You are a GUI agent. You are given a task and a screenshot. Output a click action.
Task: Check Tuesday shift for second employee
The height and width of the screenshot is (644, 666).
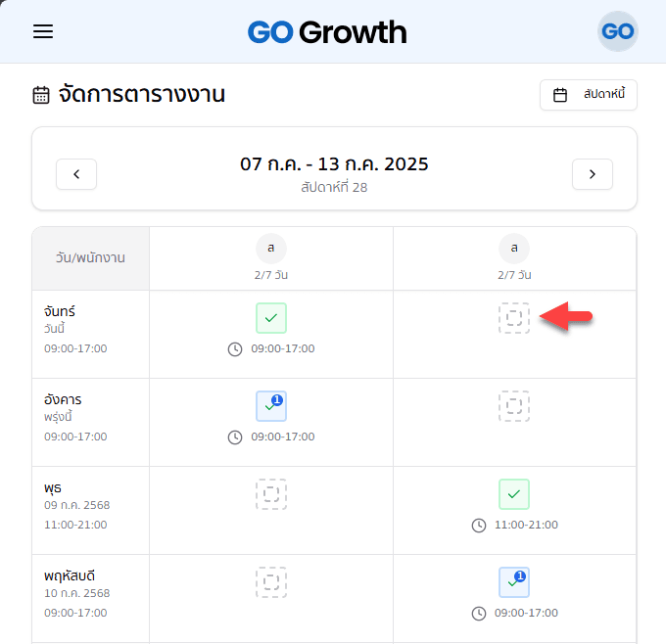pyautogui.click(x=514, y=406)
